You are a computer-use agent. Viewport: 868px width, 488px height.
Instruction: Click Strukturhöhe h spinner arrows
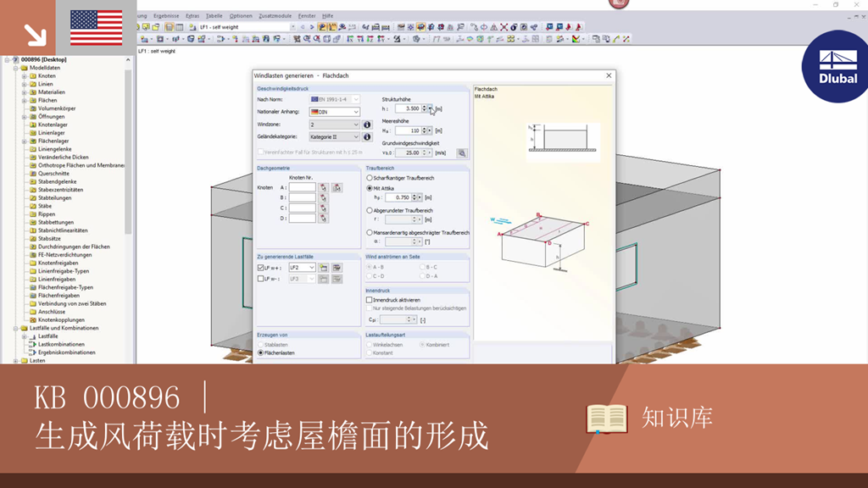pos(425,109)
